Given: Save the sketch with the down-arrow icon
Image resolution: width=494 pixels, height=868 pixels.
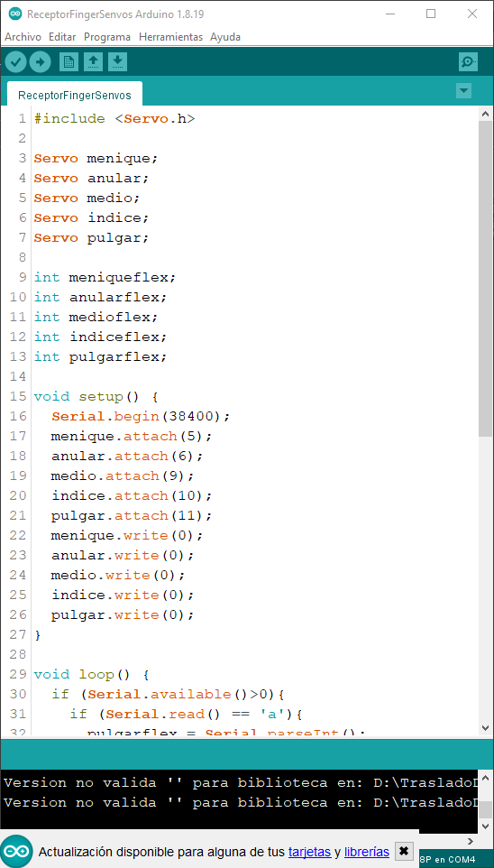Looking at the screenshot, I should (x=117, y=62).
